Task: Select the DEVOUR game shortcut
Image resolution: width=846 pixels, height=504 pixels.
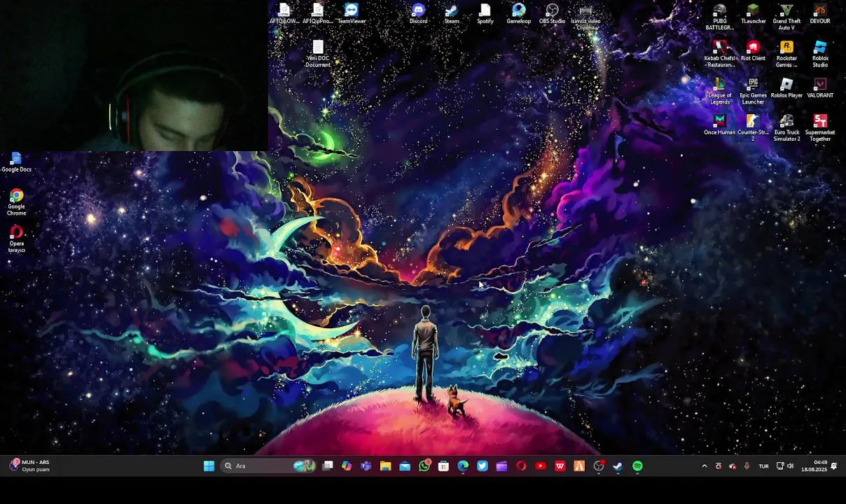Action: click(x=820, y=14)
